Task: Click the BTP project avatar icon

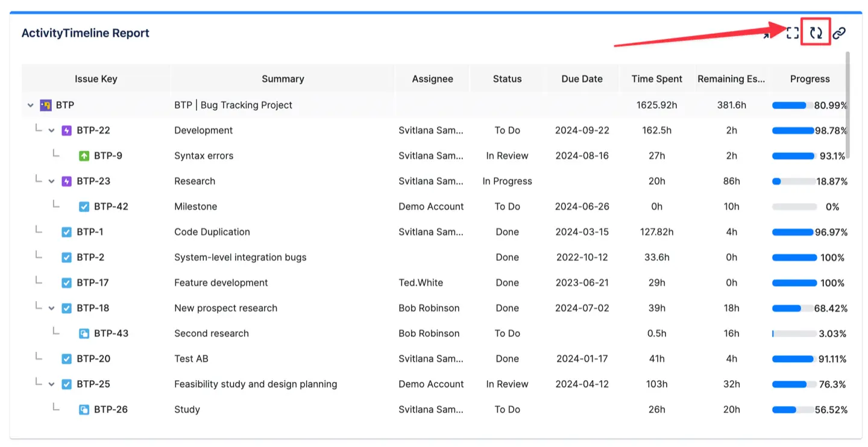Action: (x=46, y=105)
